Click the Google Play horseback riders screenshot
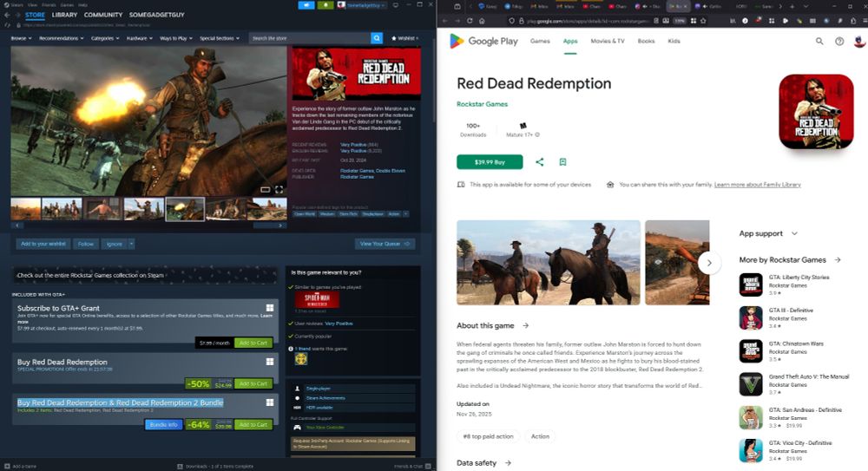 (x=548, y=262)
